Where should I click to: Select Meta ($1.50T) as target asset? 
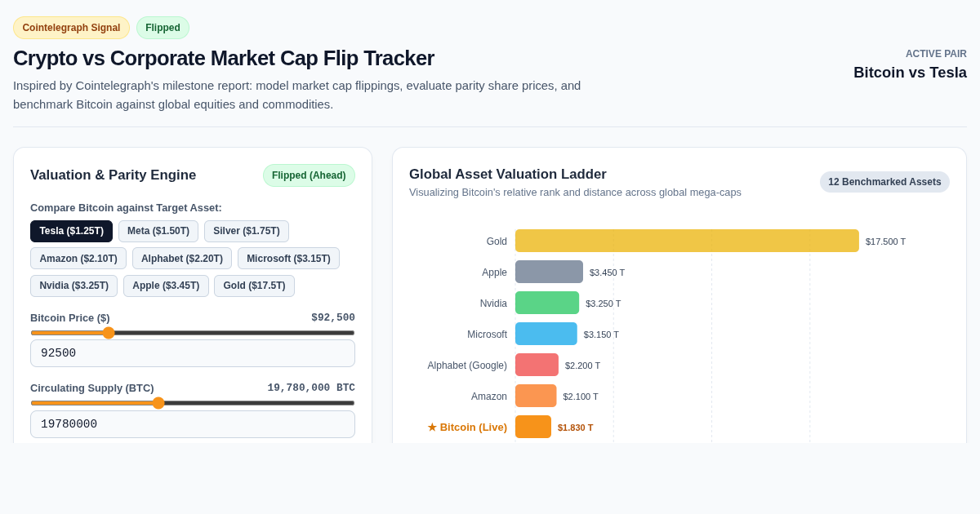click(x=158, y=231)
